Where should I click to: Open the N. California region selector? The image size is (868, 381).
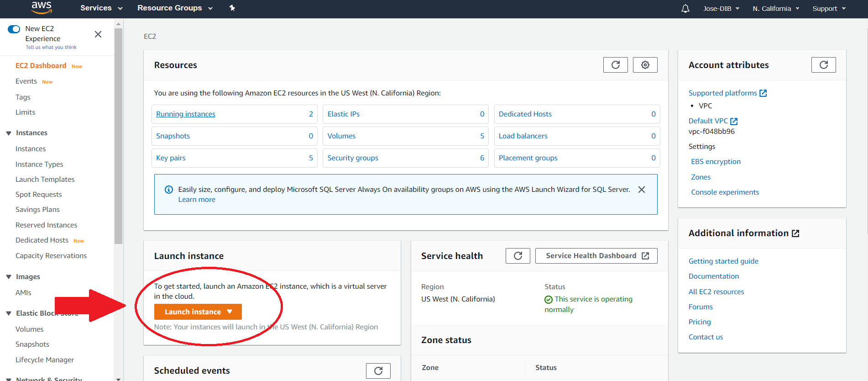pos(776,9)
